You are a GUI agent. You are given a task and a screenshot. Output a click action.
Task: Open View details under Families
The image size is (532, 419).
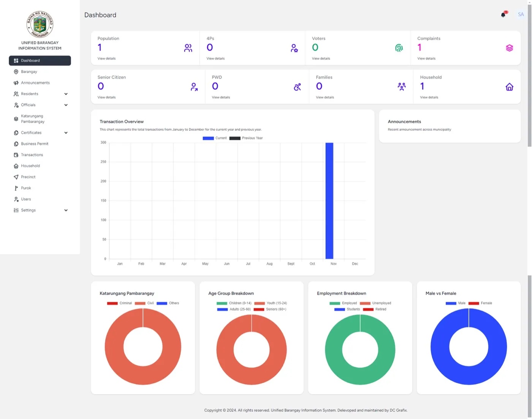[x=325, y=97]
